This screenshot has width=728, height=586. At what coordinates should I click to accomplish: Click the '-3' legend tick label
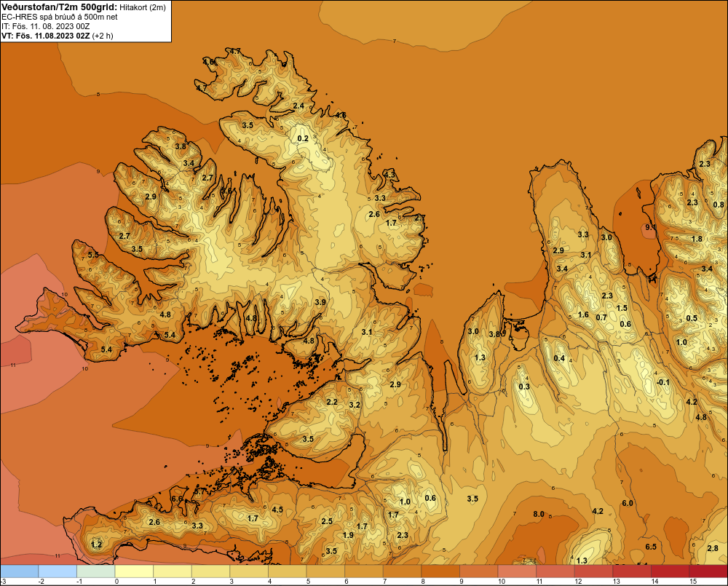pyautogui.click(x=3, y=582)
